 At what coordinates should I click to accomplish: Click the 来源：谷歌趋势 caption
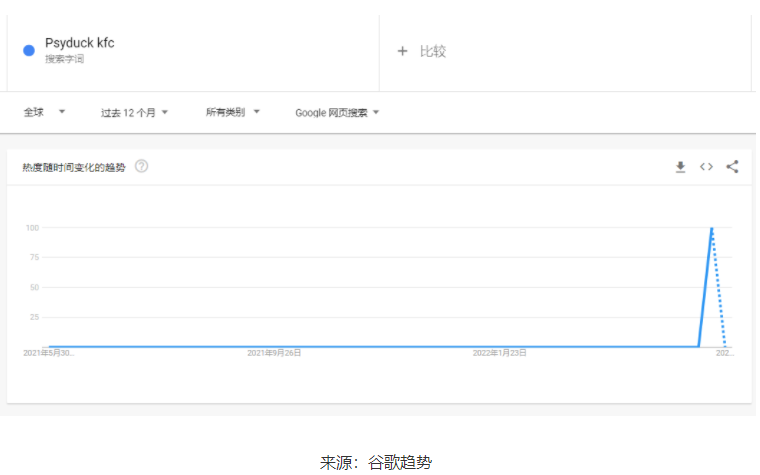click(x=376, y=462)
